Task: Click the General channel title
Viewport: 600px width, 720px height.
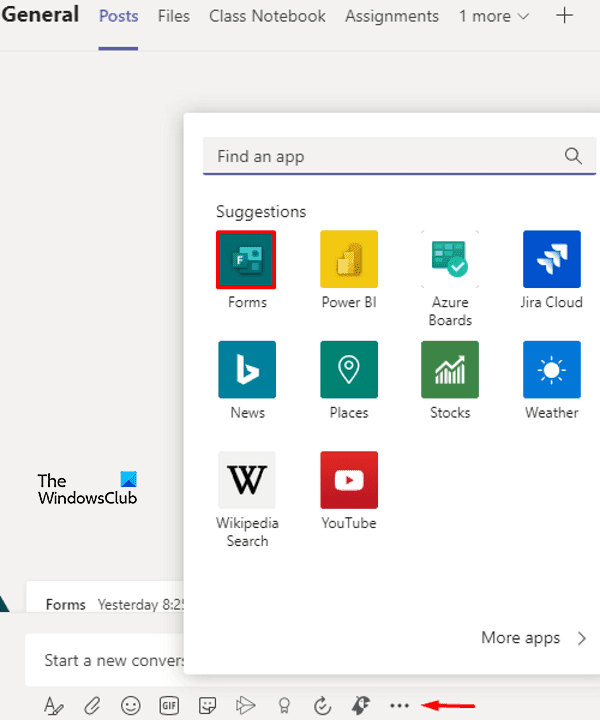Action: [40, 14]
